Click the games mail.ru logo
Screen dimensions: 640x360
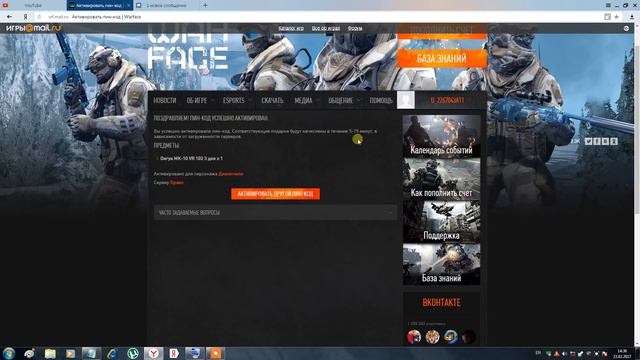(x=33, y=28)
